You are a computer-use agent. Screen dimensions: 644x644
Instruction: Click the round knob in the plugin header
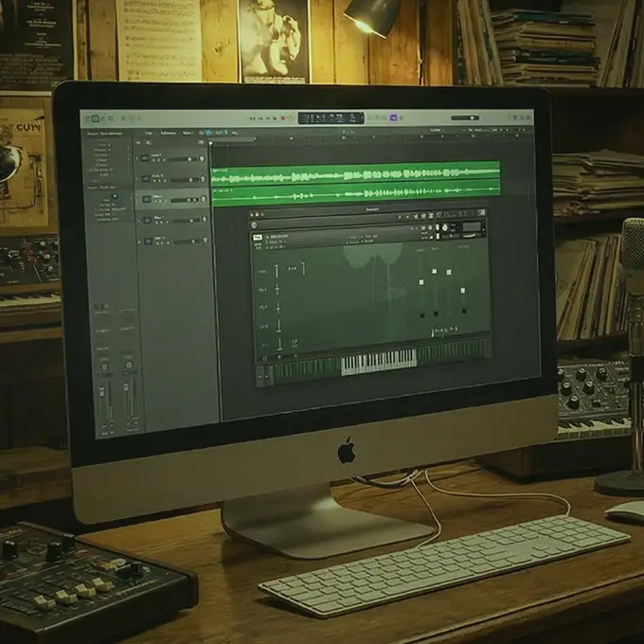[x=445, y=227]
